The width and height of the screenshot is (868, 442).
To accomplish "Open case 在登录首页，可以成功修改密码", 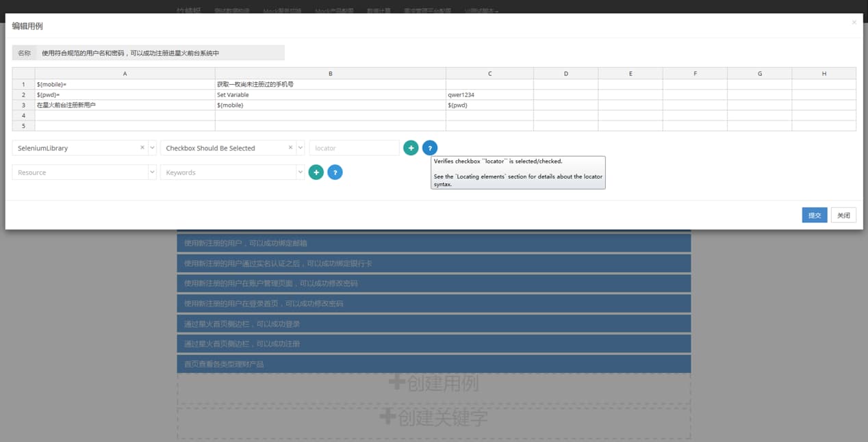I will pyautogui.click(x=433, y=303).
